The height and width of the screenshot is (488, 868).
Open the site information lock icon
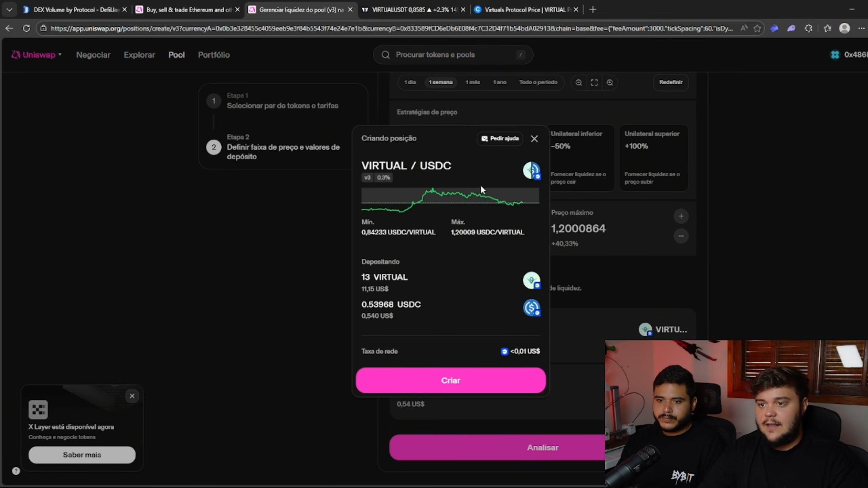click(43, 28)
